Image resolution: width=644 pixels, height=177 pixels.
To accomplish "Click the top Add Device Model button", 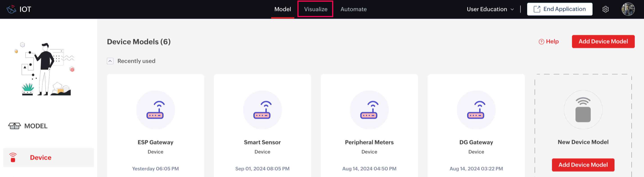I will coord(603,42).
